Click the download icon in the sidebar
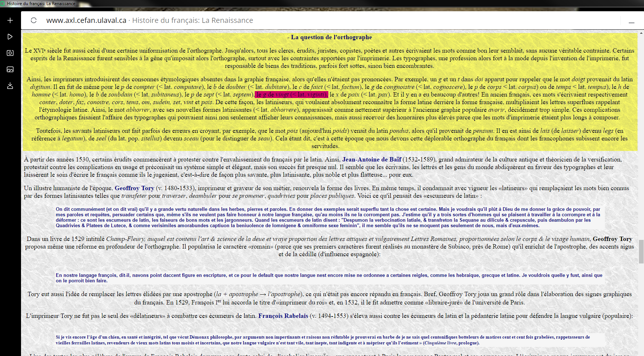Screen dimensions: 644x356 click(x=10, y=86)
